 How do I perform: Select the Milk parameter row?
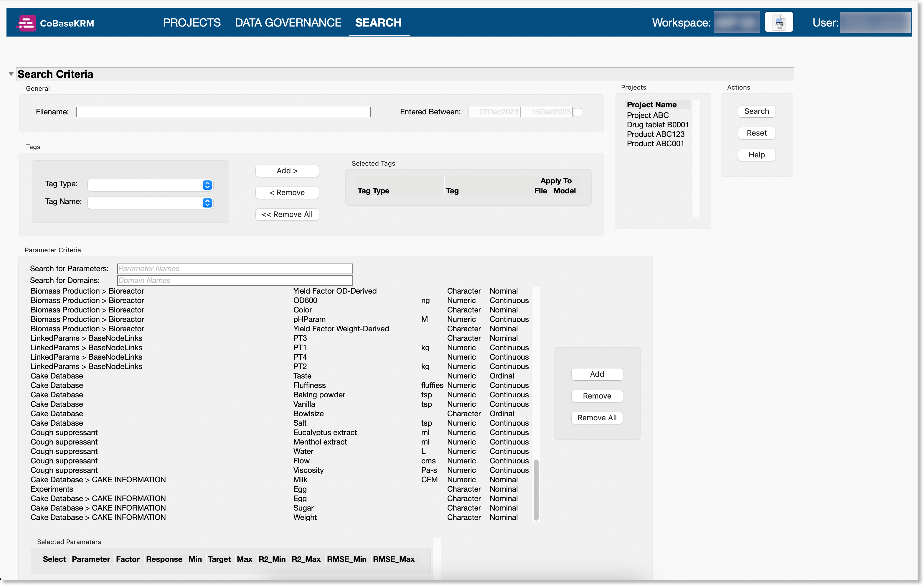280,480
